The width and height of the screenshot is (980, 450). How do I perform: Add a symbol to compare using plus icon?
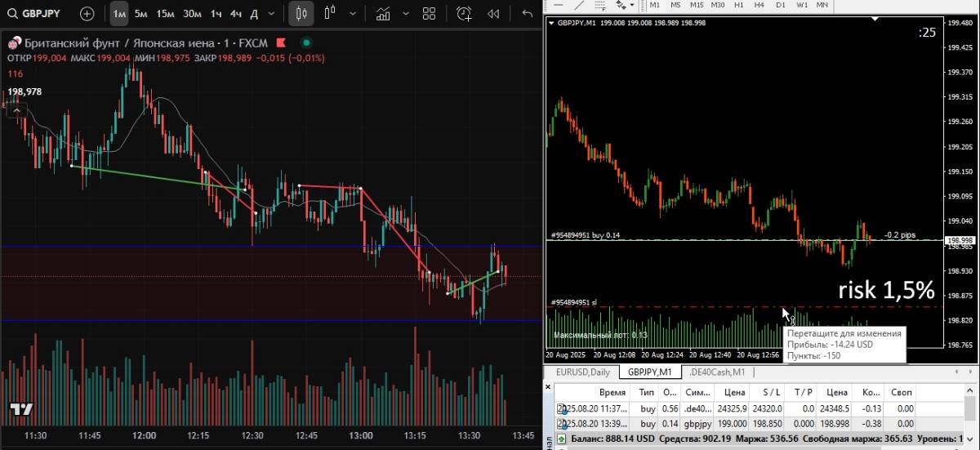coord(87,13)
